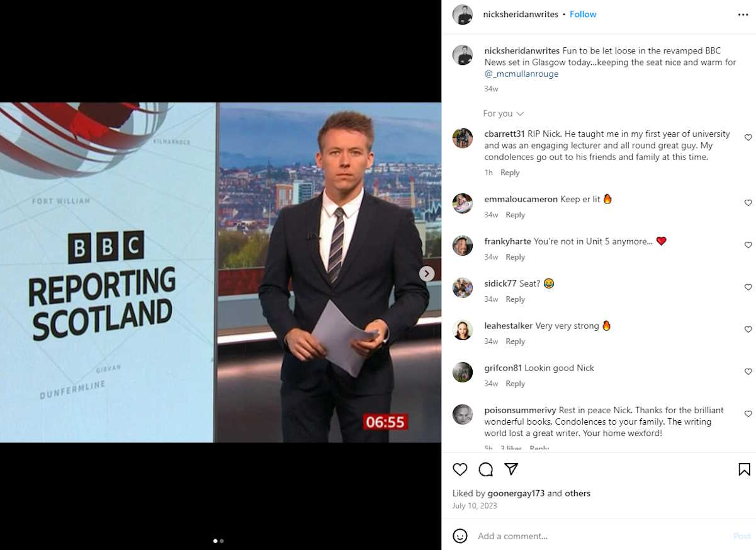View frankyharte's profile picture
The width and height of the screenshot is (756, 550).
[463, 245]
